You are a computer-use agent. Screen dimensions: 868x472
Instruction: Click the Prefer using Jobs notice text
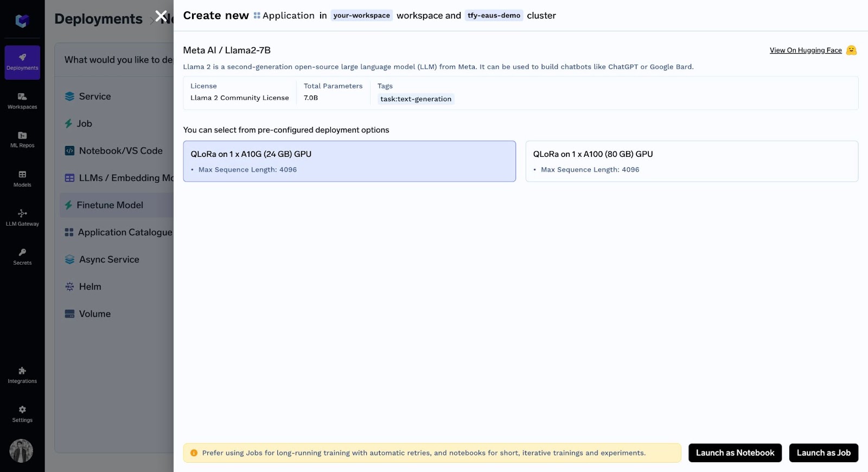424,453
